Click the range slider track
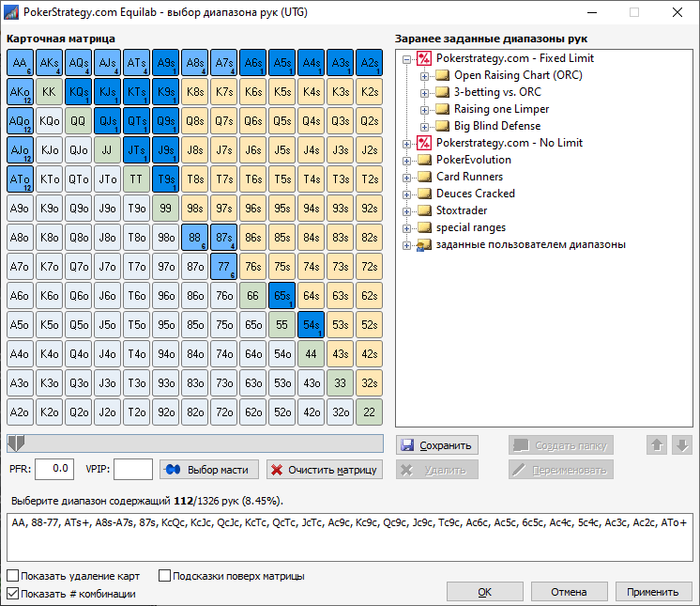This screenshot has height=606, width=700. (x=195, y=443)
